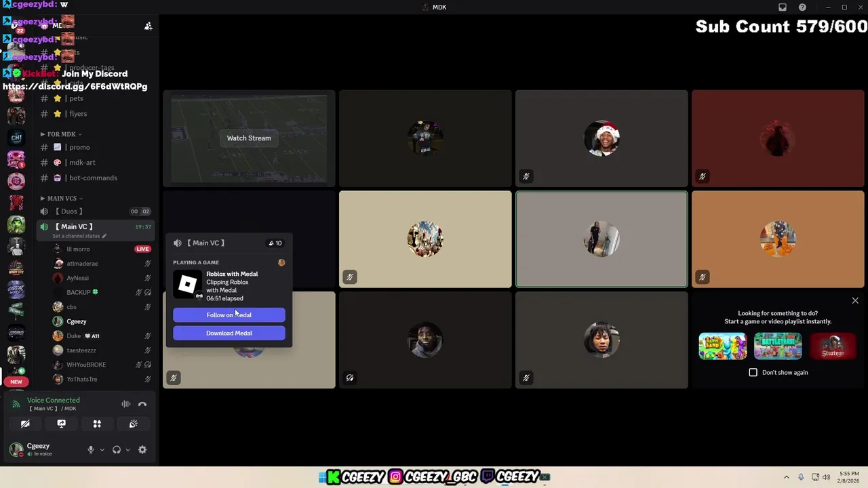
Task: Open Farm Land activity thumbnail
Action: 723,346
